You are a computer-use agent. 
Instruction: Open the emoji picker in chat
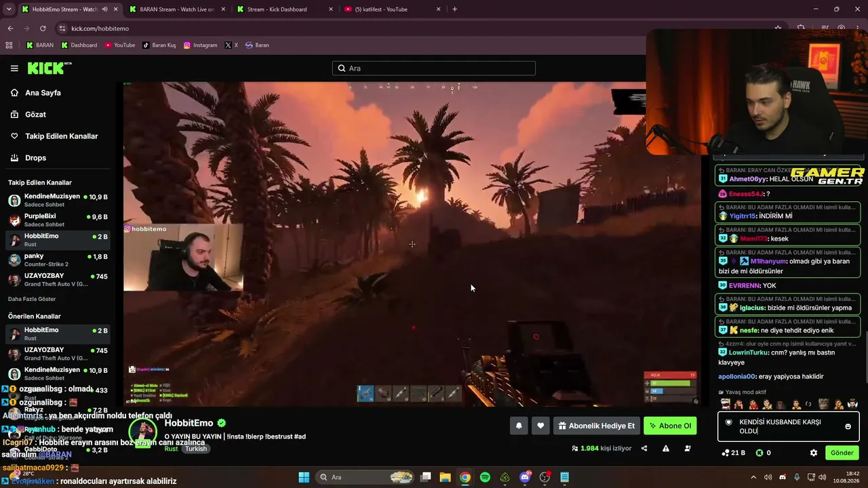click(x=848, y=426)
